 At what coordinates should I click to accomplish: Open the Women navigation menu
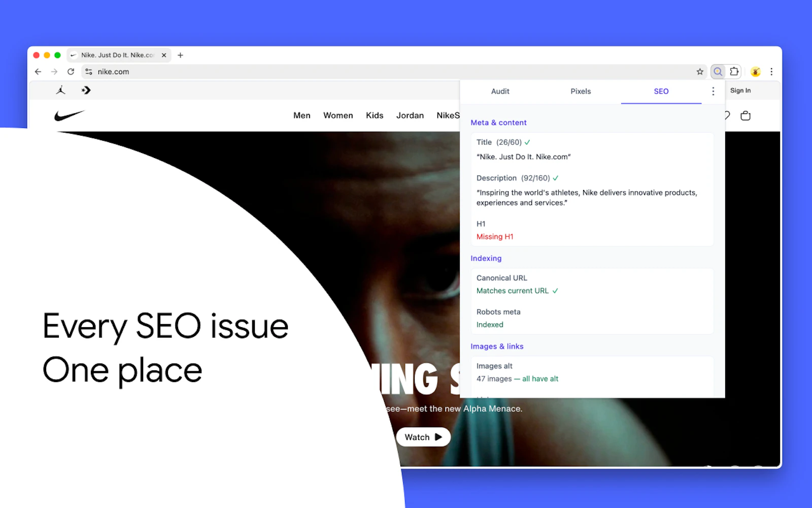pos(338,115)
